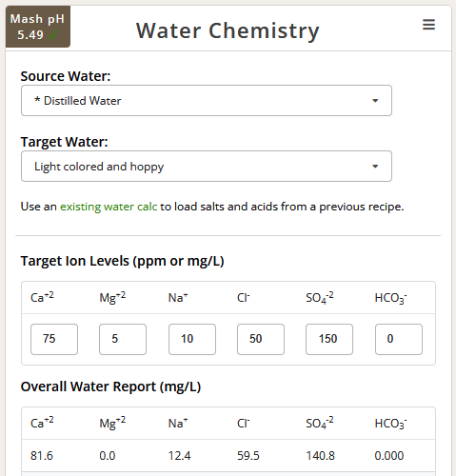This screenshot has height=476, width=456.
Task: Click the Mash pH 5.49 badge
Action: pos(38,27)
